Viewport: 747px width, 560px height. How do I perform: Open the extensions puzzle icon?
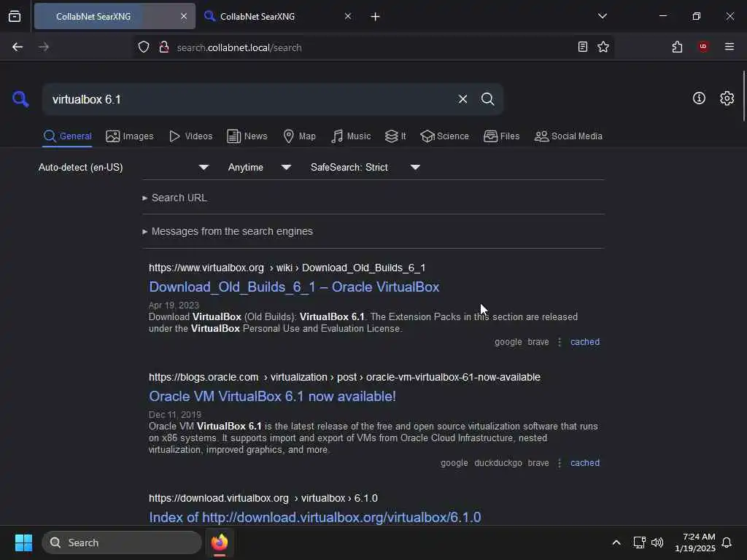click(677, 47)
